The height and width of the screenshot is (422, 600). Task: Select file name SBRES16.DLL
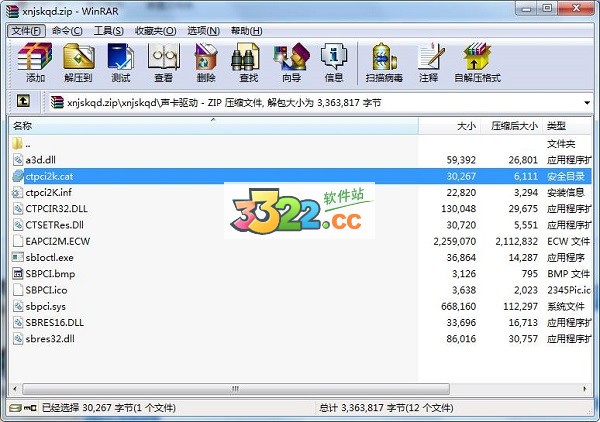click(55, 323)
